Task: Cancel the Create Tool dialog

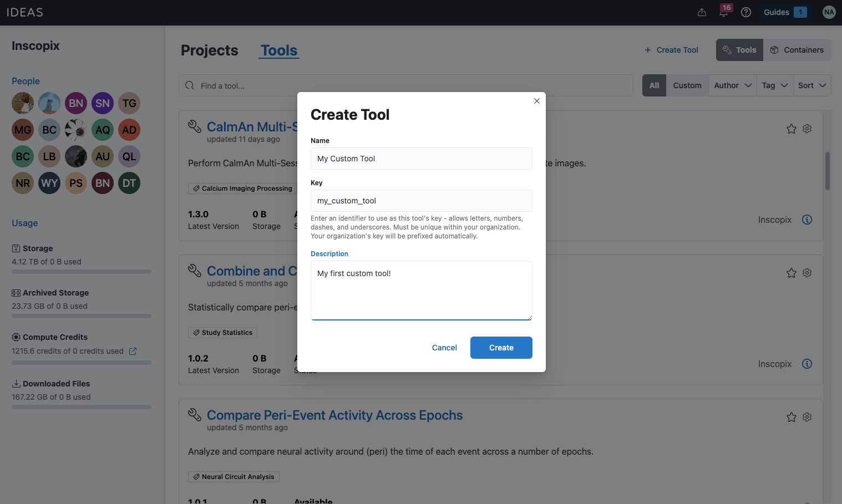Action: [444, 348]
